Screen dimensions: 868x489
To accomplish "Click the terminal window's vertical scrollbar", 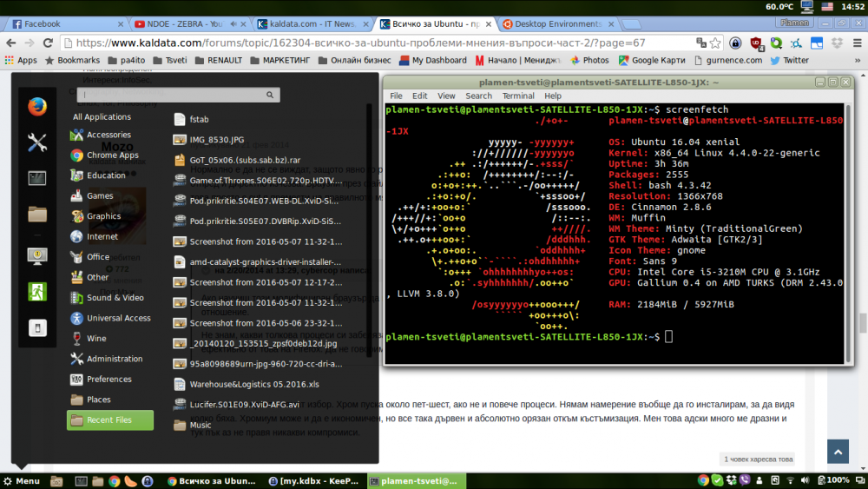I will (x=847, y=233).
